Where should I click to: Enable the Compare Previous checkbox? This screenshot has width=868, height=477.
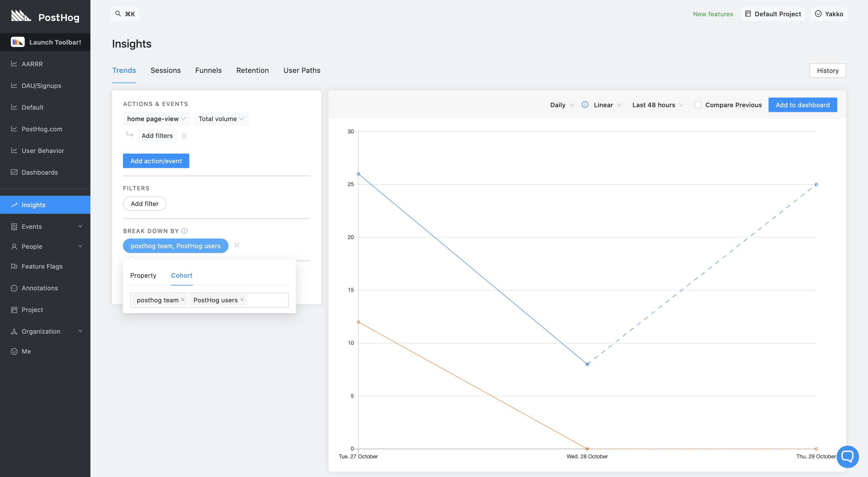(698, 105)
